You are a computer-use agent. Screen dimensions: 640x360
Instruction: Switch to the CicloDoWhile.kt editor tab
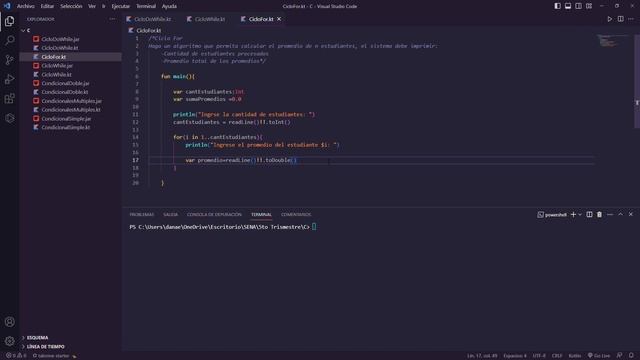point(152,19)
